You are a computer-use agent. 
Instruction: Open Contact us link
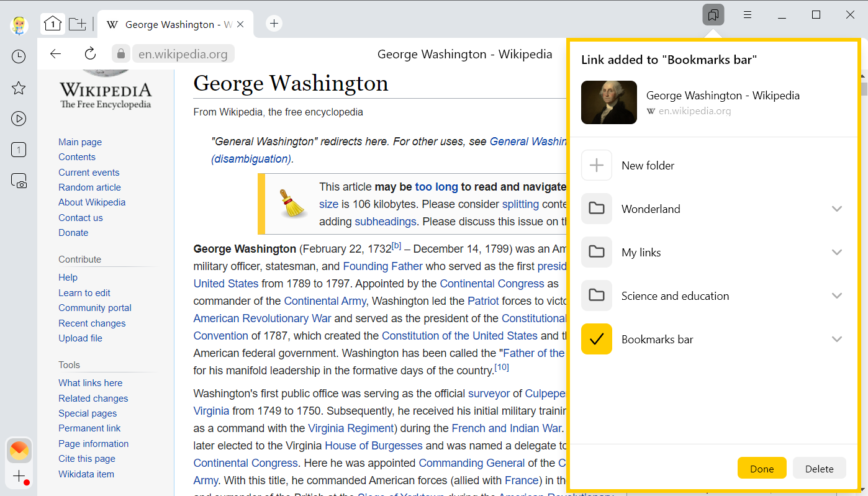81,218
